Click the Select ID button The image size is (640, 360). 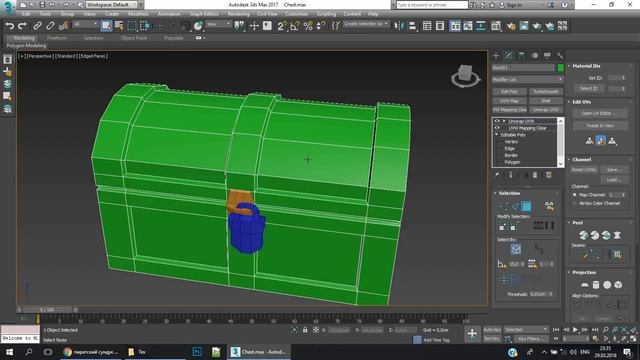[x=589, y=88]
